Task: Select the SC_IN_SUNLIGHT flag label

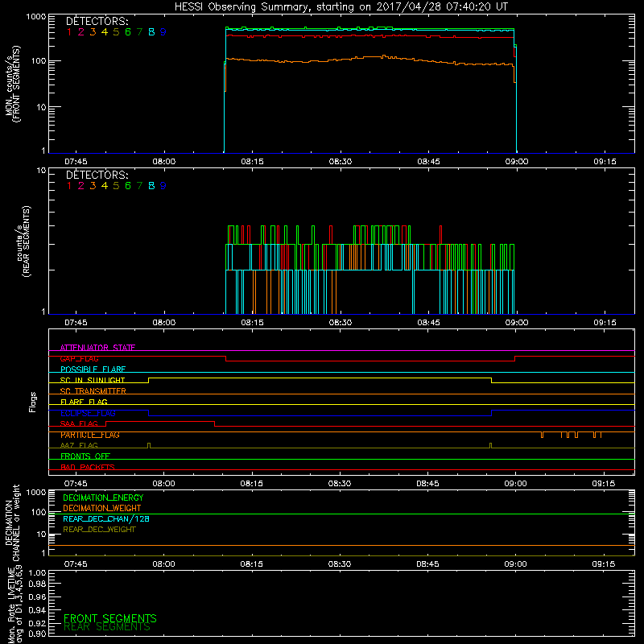Action: pyautogui.click(x=93, y=380)
